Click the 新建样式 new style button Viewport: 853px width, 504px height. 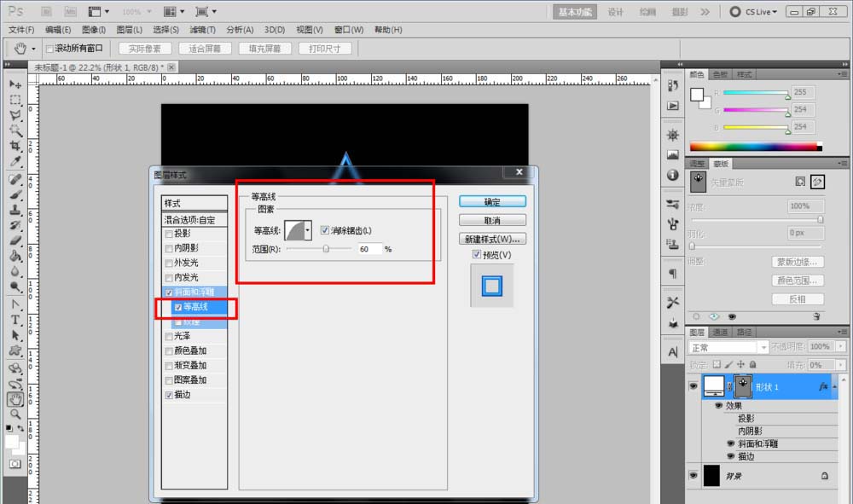tap(492, 238)
